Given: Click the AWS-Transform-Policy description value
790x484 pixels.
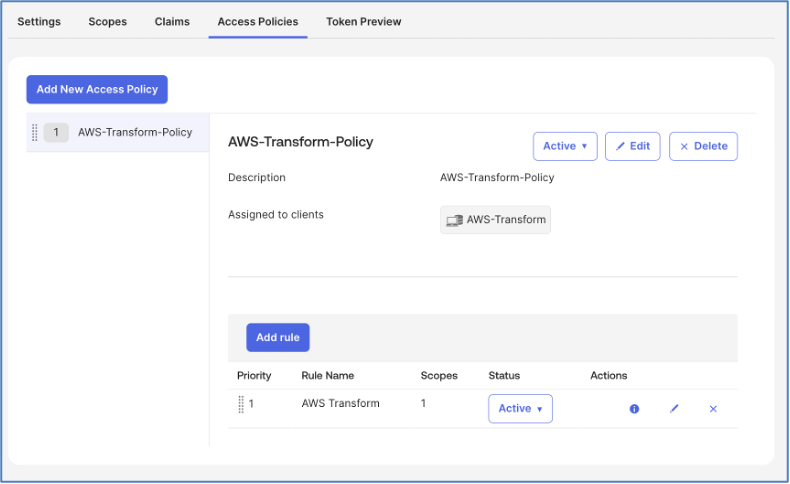Looking at the screenshot, I should coord(497,178).
